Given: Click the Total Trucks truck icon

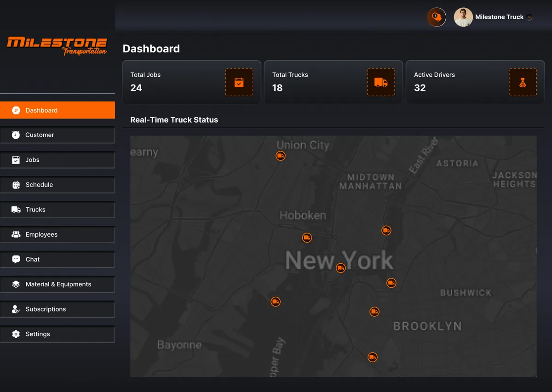Looking at the screenshot, I should point(381,82).
